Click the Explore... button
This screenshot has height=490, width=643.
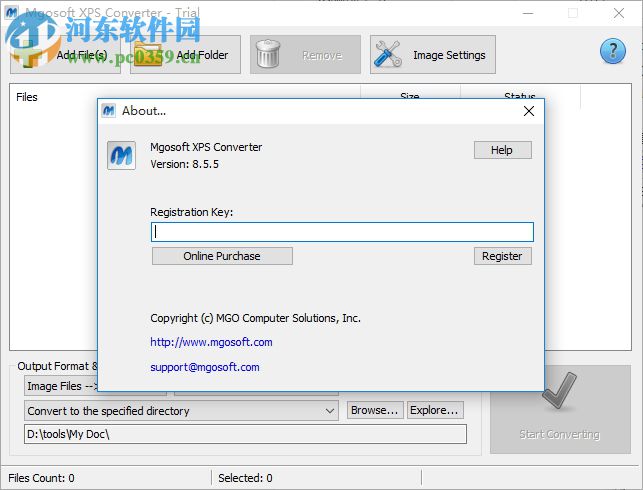(x=435, y=410)
